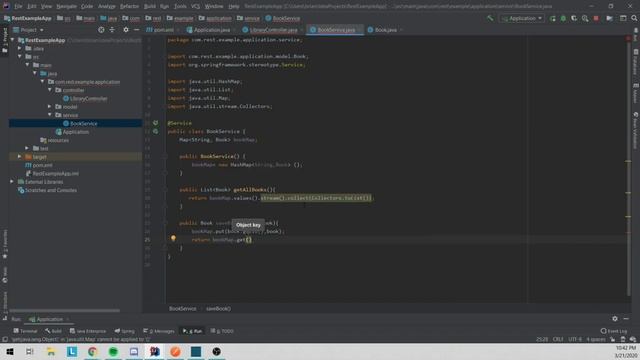Image resolution: width=640 pixels, height=360 pixels.
Task: Open the File menu
Action: pyautogui.click(x=18, y=7)
